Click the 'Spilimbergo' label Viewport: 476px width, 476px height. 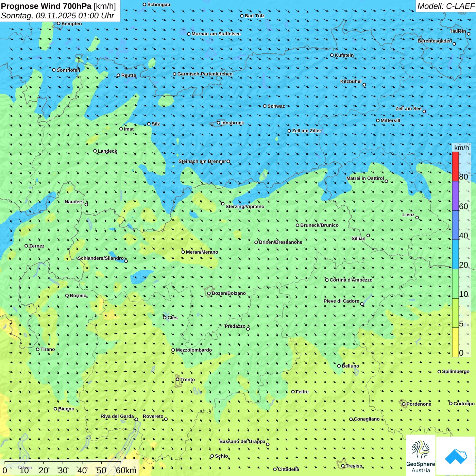point(456,371)
